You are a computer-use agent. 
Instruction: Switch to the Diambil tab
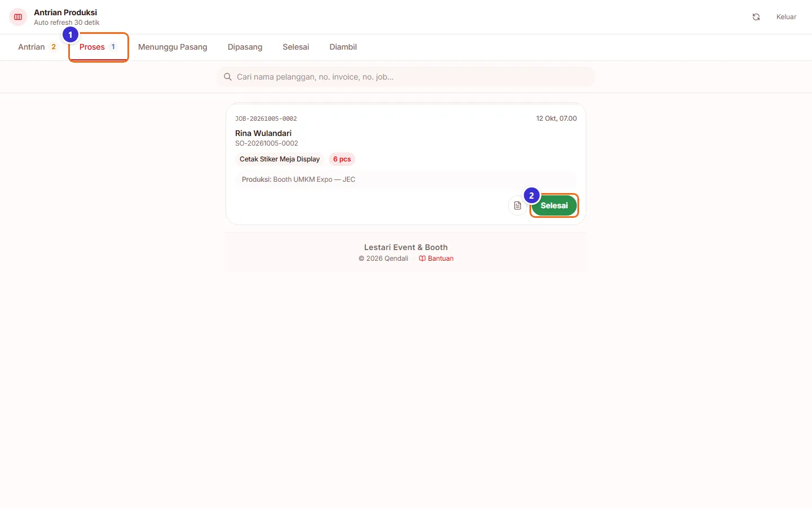(x=343, y=47)
